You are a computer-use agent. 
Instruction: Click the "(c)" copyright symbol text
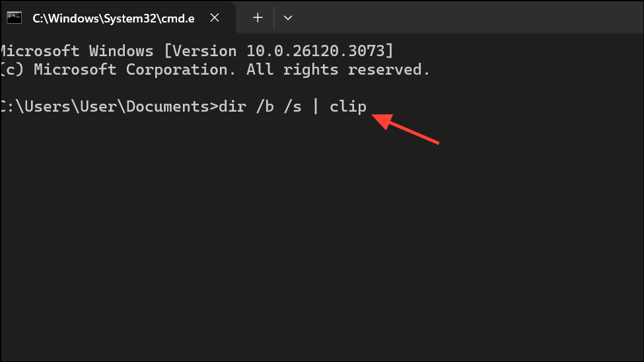[13, 69]
